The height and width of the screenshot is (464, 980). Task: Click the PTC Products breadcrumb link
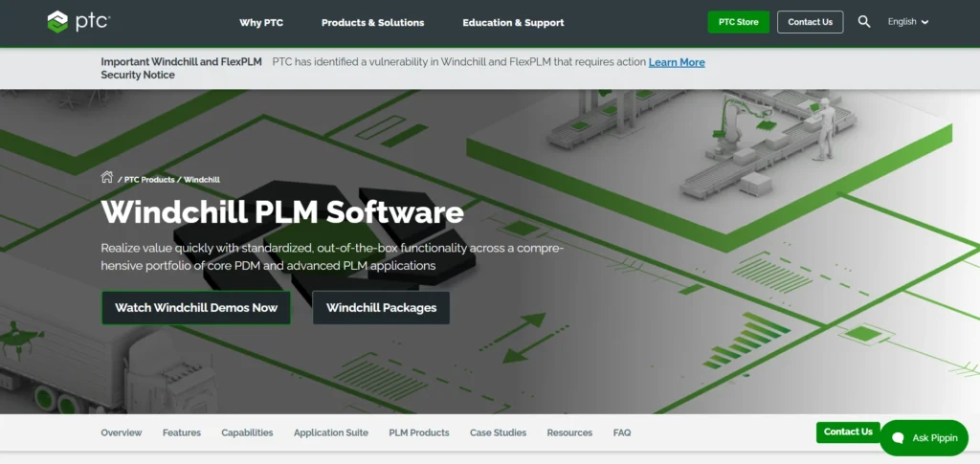pyautogui.click(x=149, y=180)
